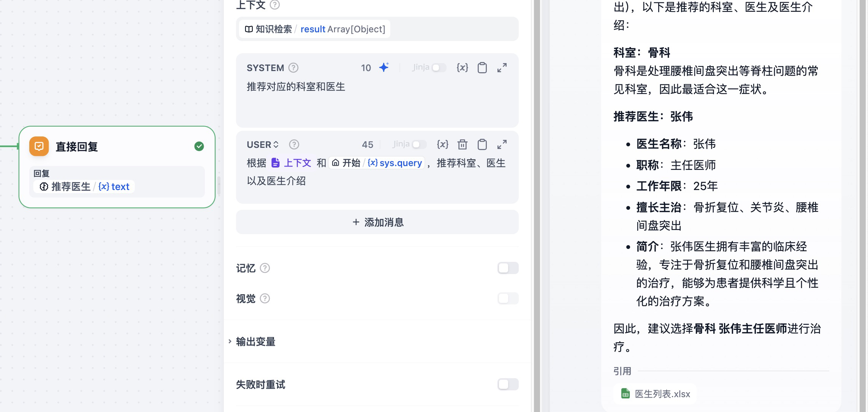868x412 pixels.
Task: Click the prompt generator sparkle icon in SYSTEM
Action: tap(384, 68)
